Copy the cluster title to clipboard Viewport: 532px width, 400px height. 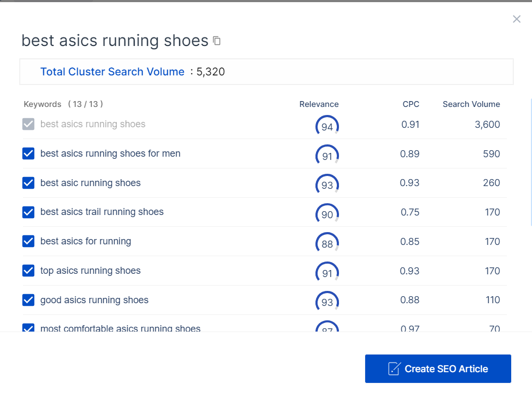point(217,41)
